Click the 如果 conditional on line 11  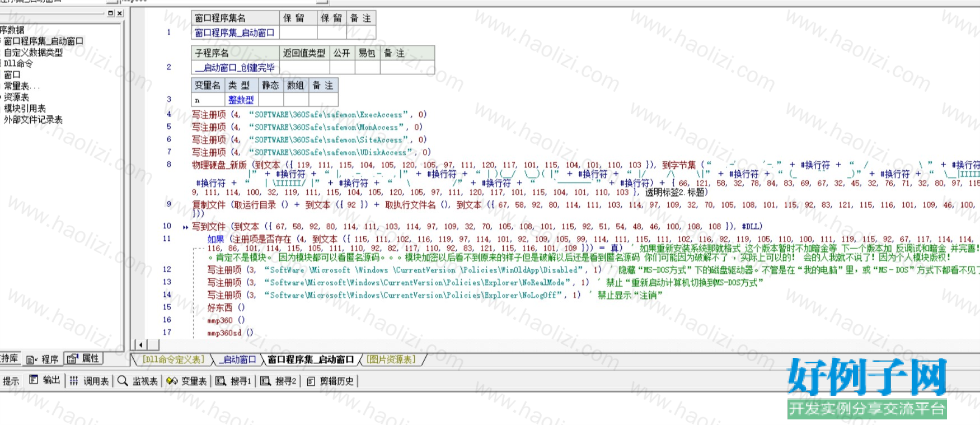pos(216,239)
